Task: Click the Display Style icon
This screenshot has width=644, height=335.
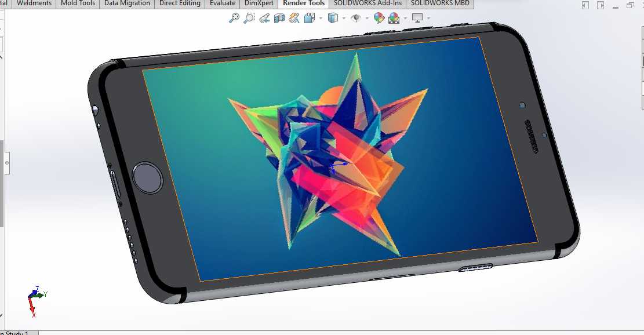Action: point(333,18)
